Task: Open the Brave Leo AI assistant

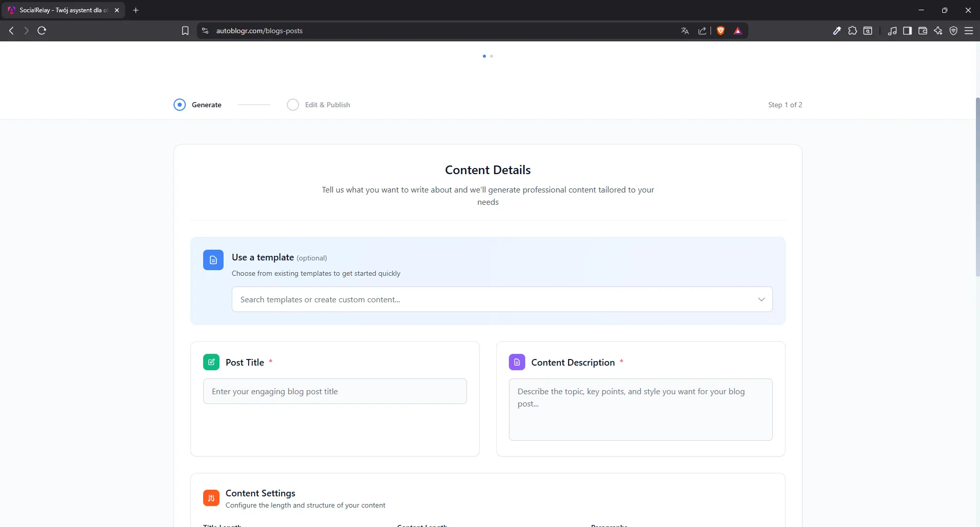Action: 939,31
